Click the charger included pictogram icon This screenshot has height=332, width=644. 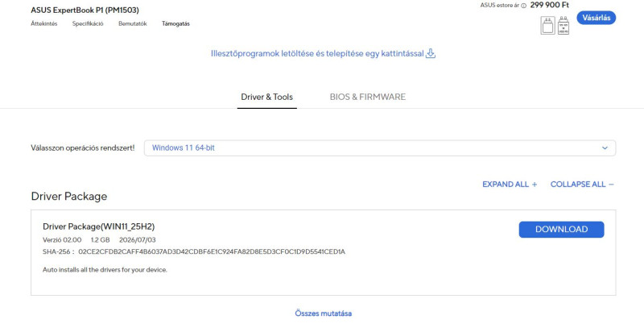pyautogui.click(x=547, y=26)
